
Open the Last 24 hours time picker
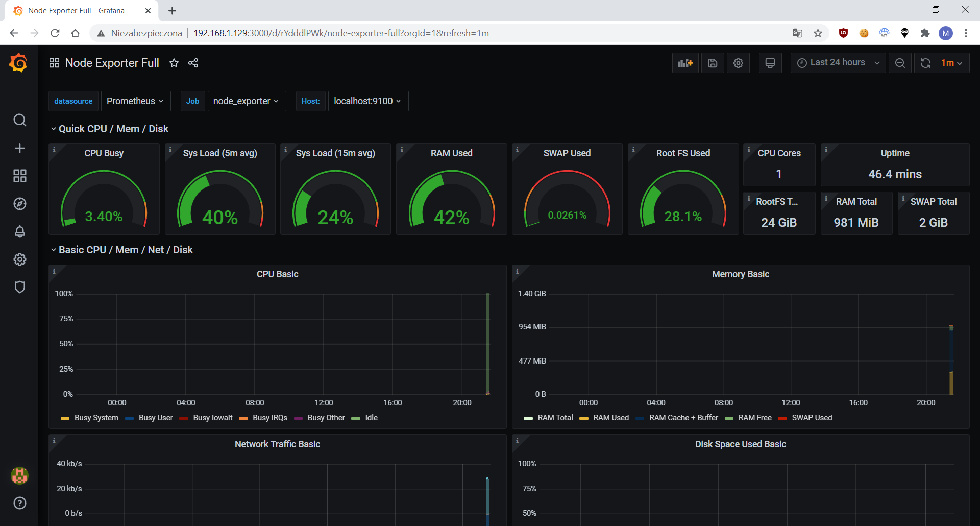838,63
